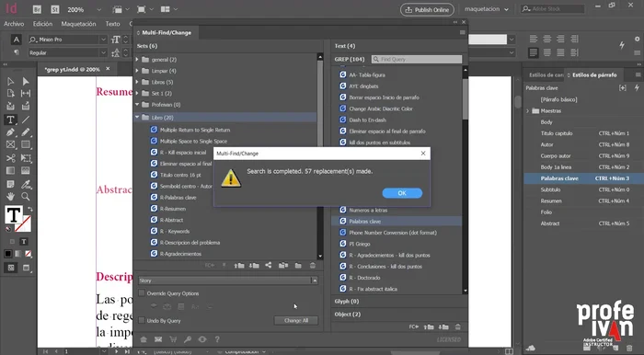Image resolution: width=644 pixels, height=355 pixels.
Task: Select Dash to En-dash GREP query
Action: point(368,120)
